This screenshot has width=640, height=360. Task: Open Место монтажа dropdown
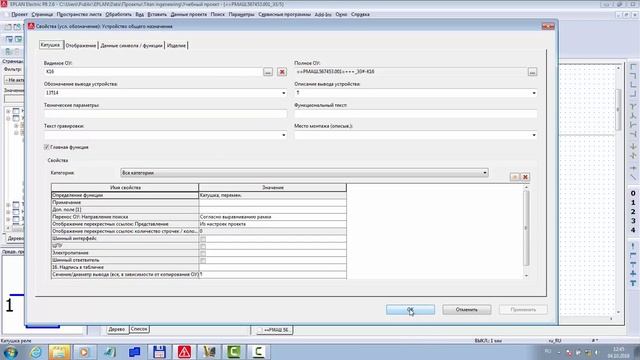pyautogui.click(x=534, y=135)
